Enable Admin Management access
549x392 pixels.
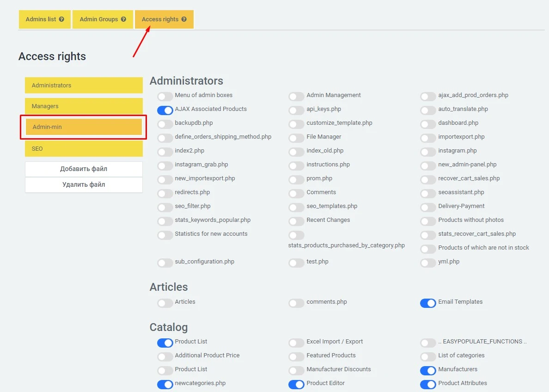[x=296, y=96]
